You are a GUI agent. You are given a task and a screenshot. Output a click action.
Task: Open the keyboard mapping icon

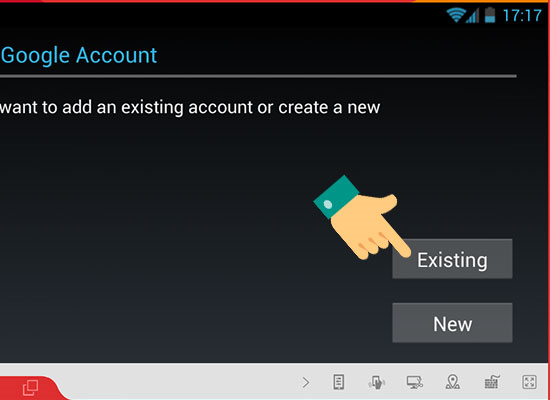[x=491, y=382]
